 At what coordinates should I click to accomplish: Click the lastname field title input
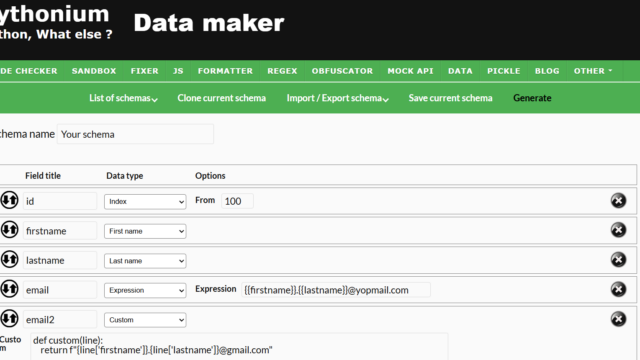[60, 260]
